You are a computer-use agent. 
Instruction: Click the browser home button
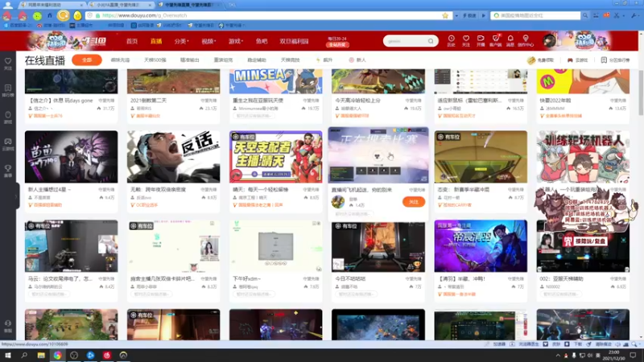pos(50,15)
